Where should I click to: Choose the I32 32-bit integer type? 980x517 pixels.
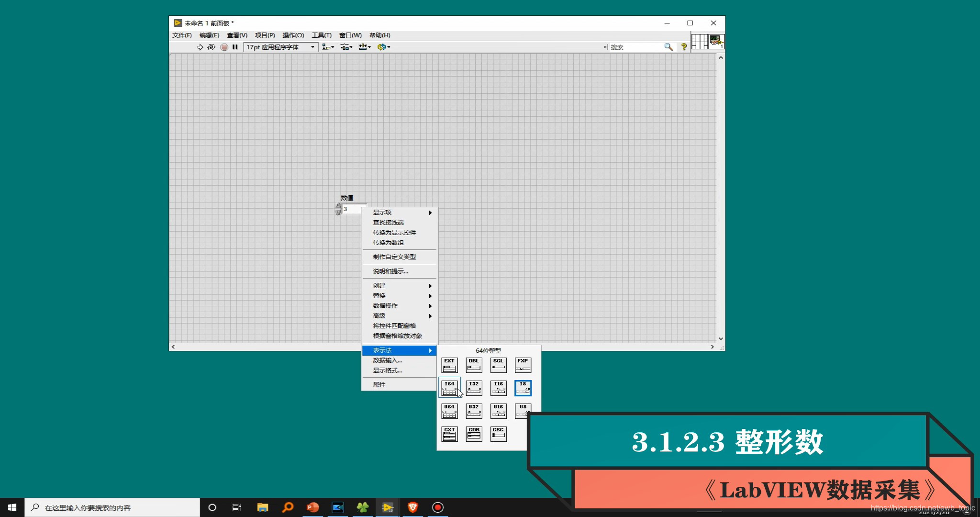[474, 388]
